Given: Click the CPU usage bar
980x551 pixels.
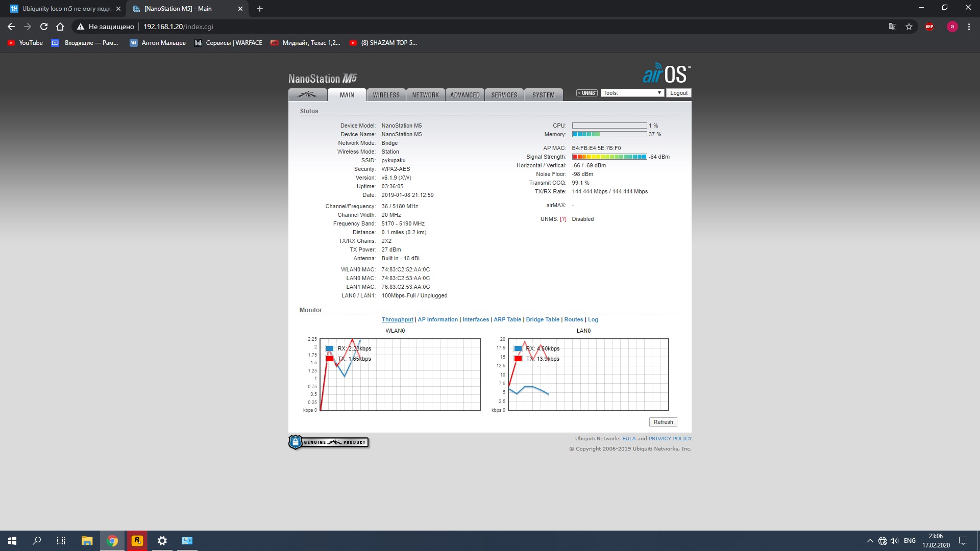Looking at the screenshot, I should pyautogui.click(x=609, y=126).
